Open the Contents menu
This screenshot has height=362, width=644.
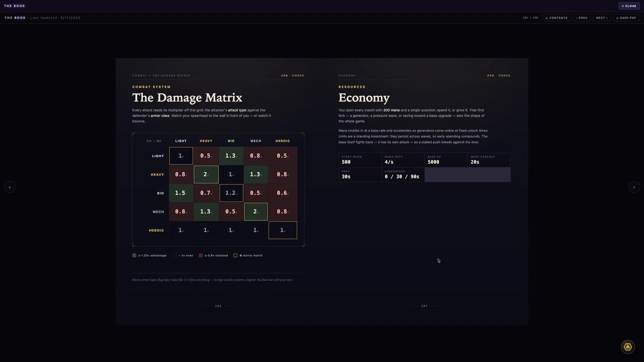[x=556, y=18]
